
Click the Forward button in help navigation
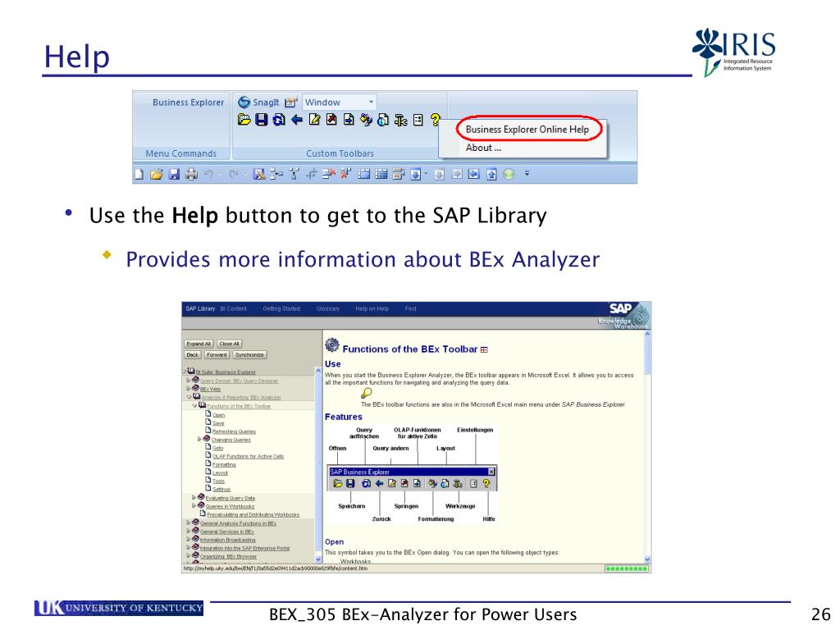[217, 354]
